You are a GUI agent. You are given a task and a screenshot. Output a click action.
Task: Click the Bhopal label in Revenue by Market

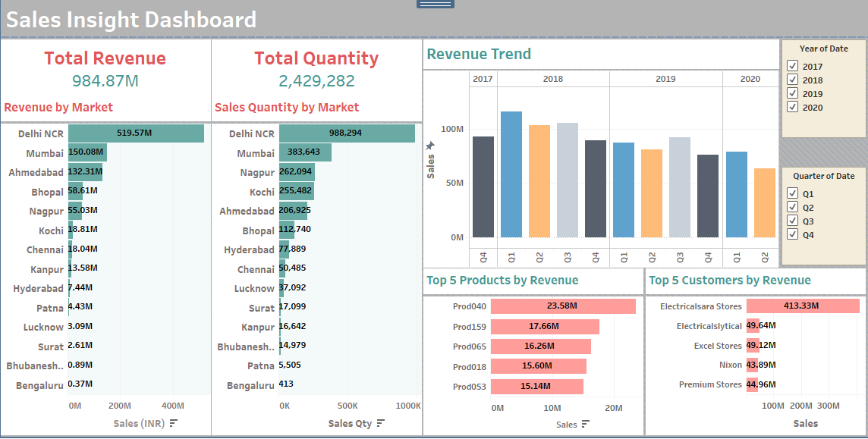pos(47,192)
